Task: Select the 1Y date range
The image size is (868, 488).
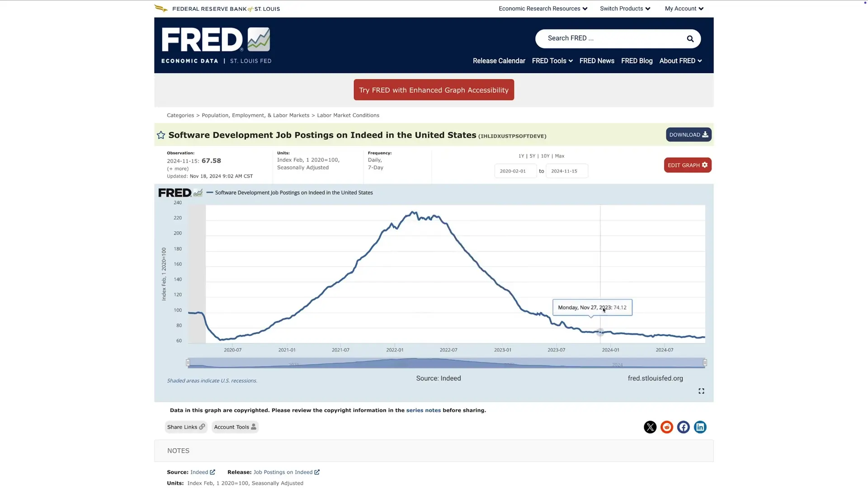Action: pos(521,156)
